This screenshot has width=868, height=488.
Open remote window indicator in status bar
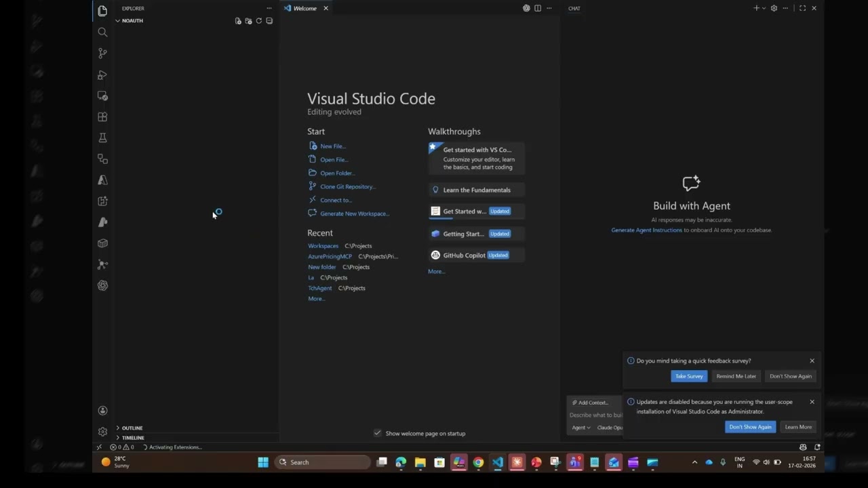pyautogui.click(x=99, y=447)
